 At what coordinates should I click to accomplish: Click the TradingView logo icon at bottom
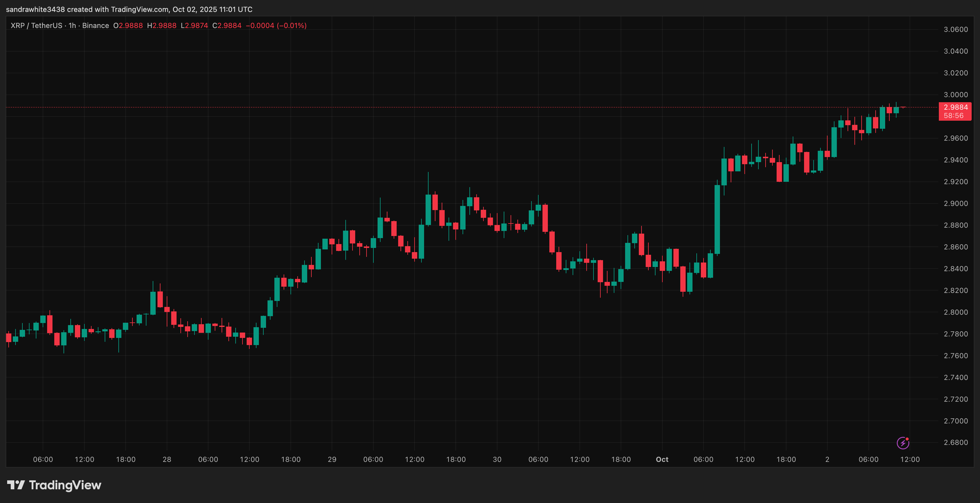[16, 485]
